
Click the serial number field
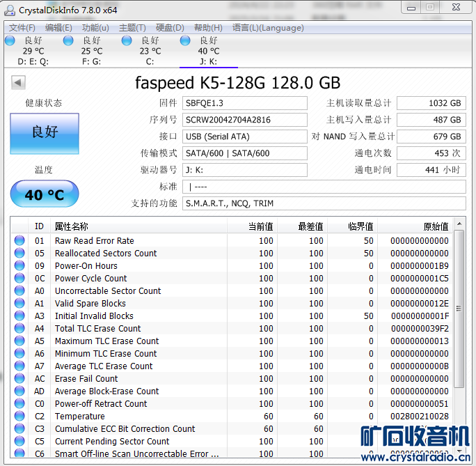point(244,120)
